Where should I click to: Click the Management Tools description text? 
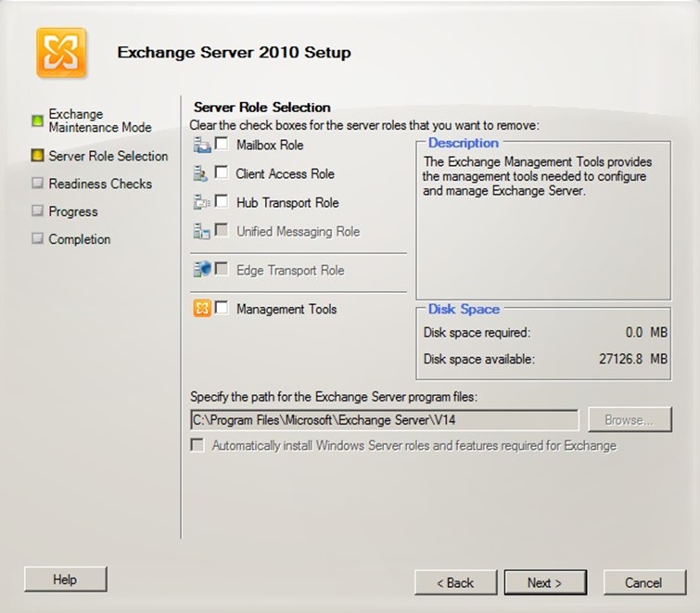pos(537,176)
